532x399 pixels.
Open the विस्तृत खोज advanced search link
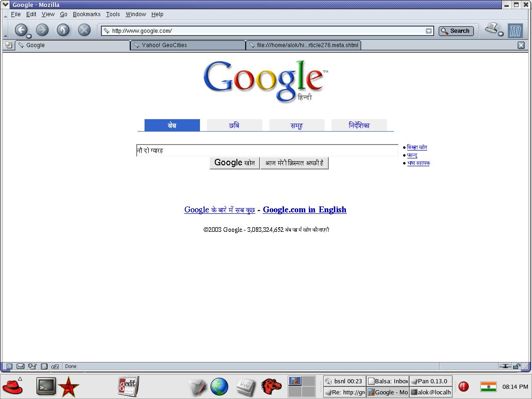pyautogui.click(x=417, y=147)
